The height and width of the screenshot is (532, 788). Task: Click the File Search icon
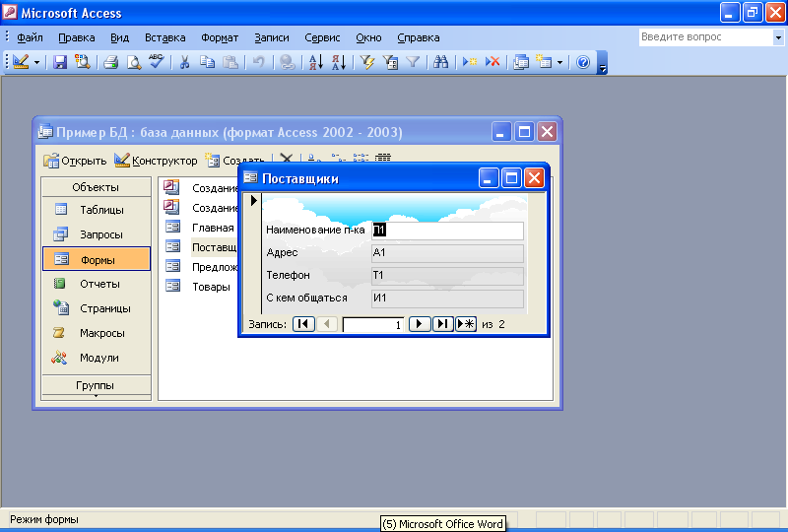(x=83, y=62)
